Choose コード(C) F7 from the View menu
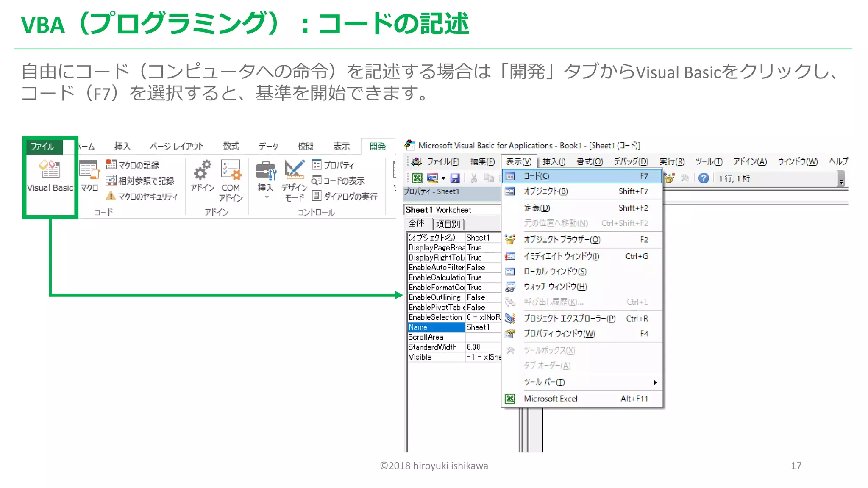Viewport: 868px width, 488px height. pos(582,176)
